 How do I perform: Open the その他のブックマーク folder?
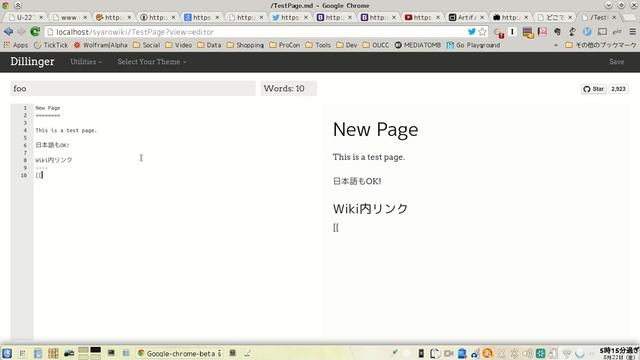pos(601,45)
